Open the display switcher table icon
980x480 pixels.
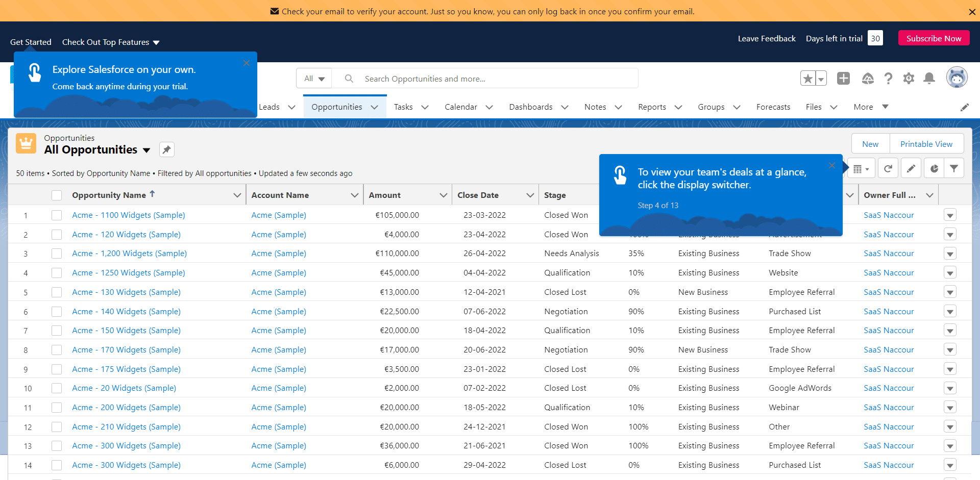pyautogui.click(x=861, y=168)
